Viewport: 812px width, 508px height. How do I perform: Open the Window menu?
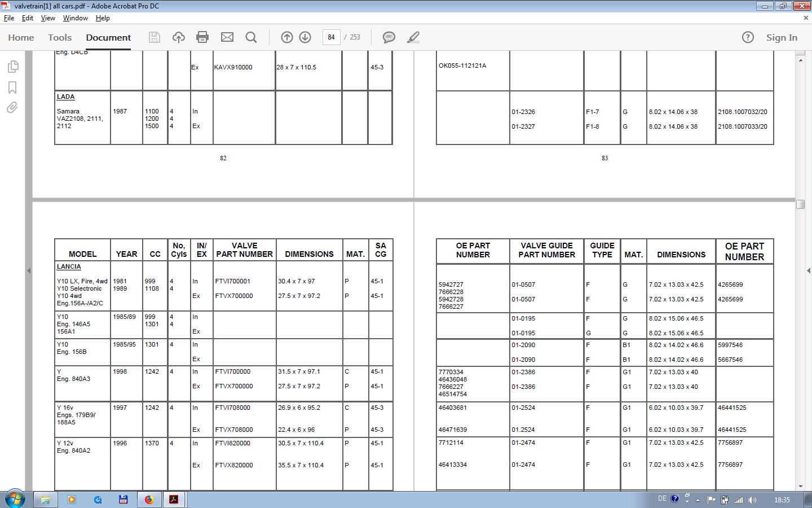(76, 18)
